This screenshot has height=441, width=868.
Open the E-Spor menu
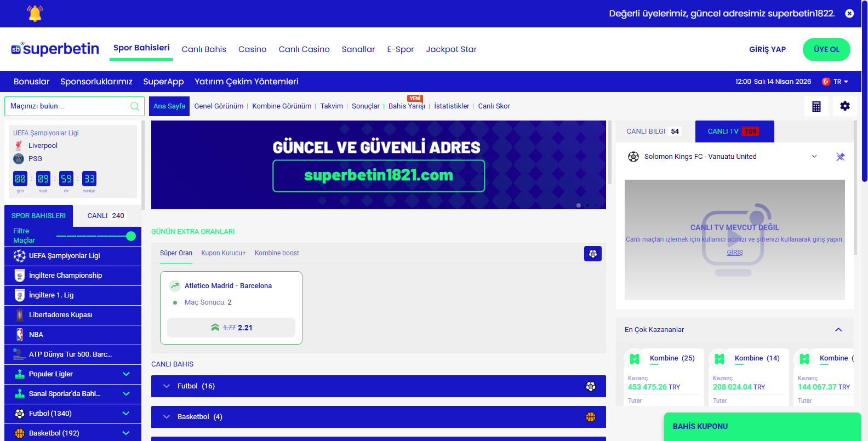(x=401, y=49)
